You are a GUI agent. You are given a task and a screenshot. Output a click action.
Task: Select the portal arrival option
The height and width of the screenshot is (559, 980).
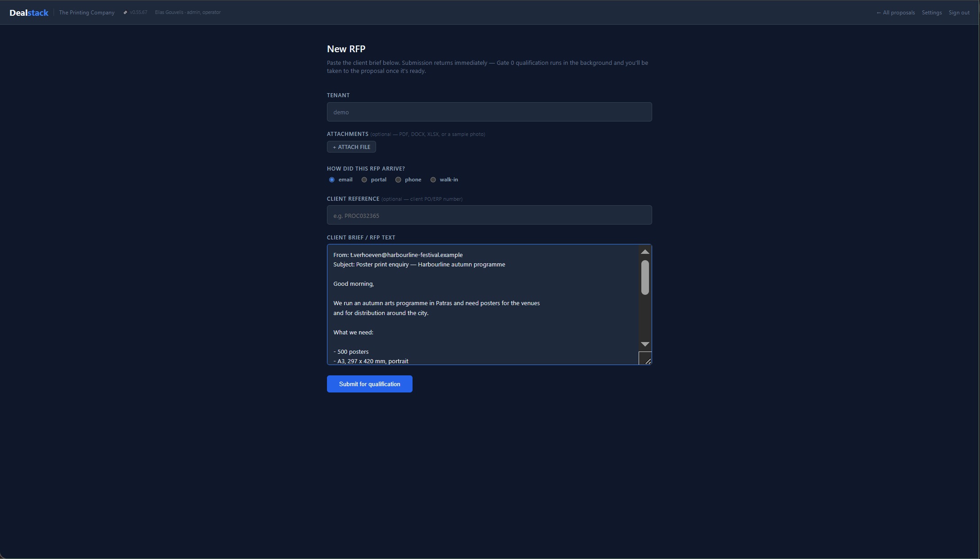pos(364,180)
